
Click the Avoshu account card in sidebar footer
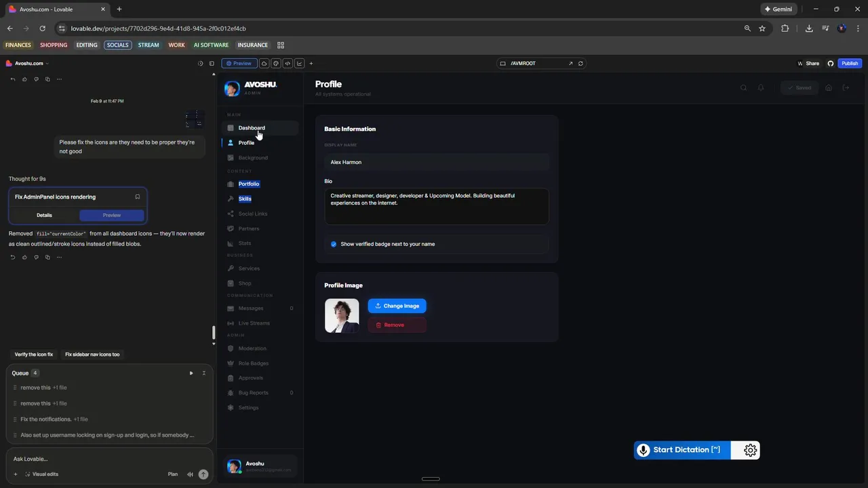tap(261, 466)
